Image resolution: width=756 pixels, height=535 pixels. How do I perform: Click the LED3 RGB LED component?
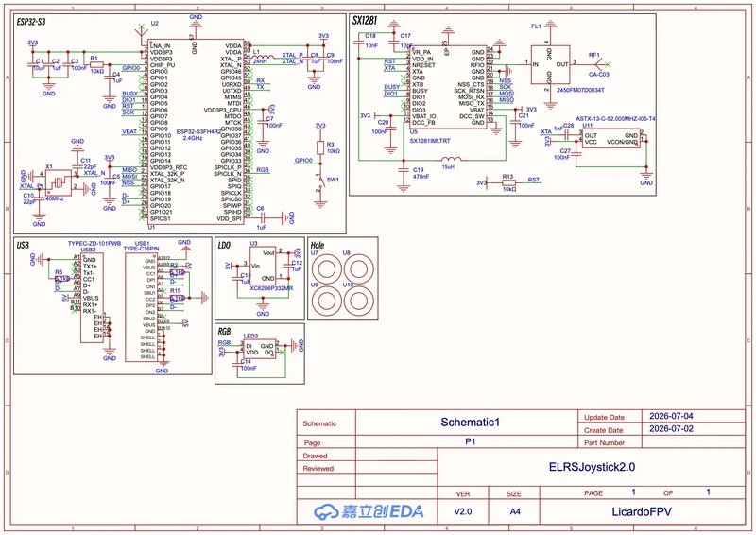(x=259, y=350)
